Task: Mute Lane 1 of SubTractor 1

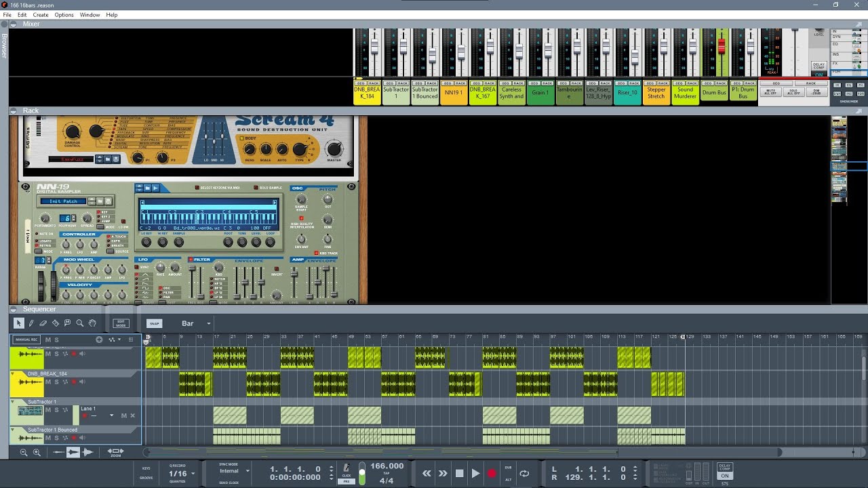Action: point(123,415)
